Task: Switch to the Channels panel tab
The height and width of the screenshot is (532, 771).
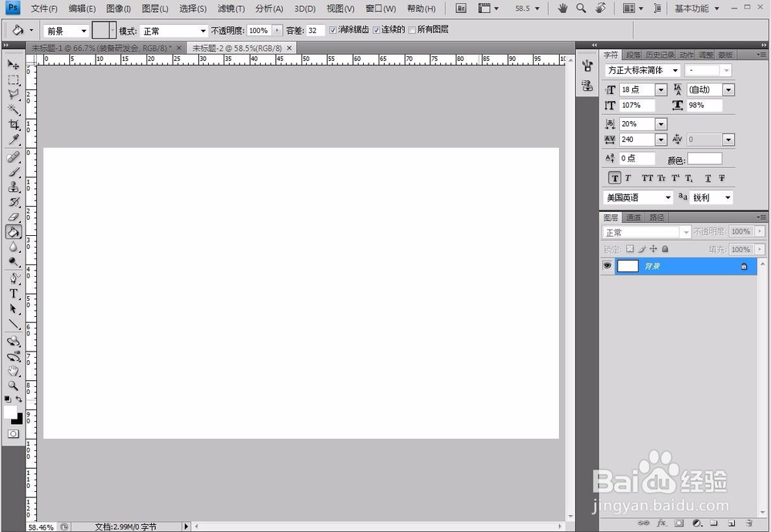Action: coord(633,217)
